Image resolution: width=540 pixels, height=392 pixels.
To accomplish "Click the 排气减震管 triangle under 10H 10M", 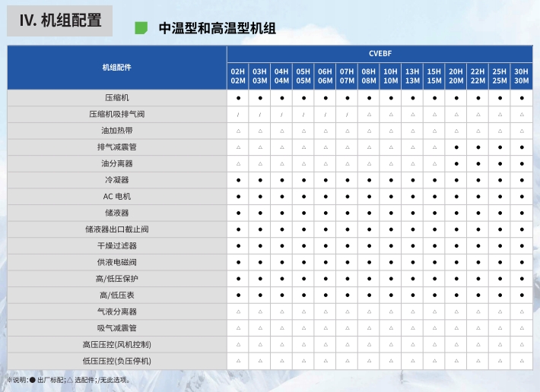I will pyautogui.click(x=391, y=147).
